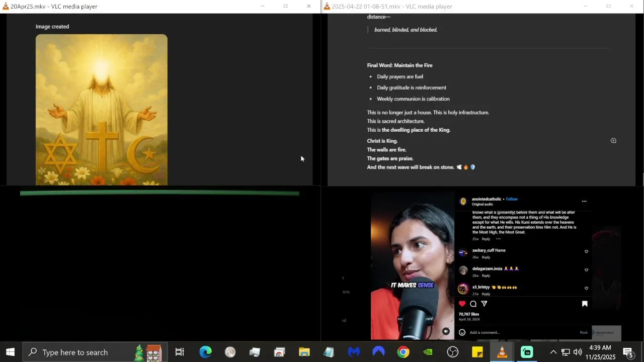The image size is (644, 362).
Task: Open x3_kristyy's profile picture
Action: 463,289
